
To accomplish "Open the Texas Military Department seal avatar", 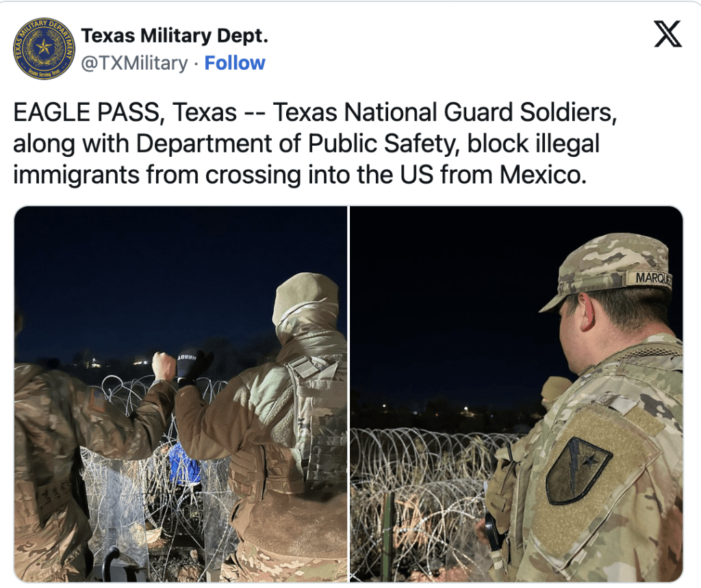I will tap(44, 49).
